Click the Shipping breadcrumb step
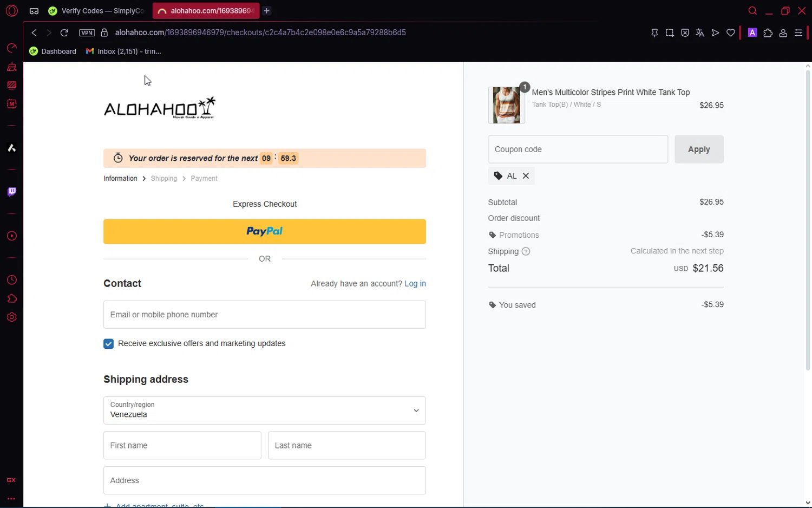812x508 pixels. 164,178
